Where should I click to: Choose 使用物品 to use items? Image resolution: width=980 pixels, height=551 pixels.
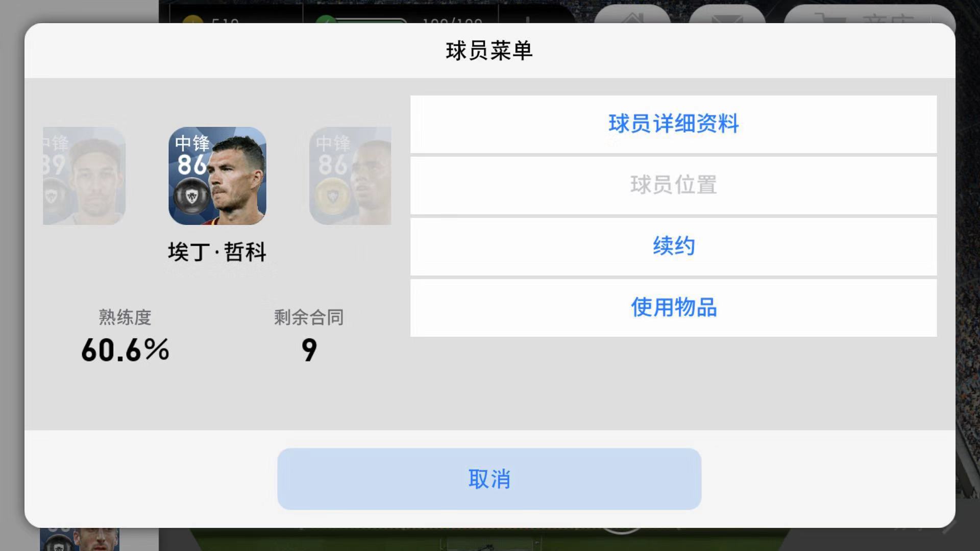coord(673,308)
